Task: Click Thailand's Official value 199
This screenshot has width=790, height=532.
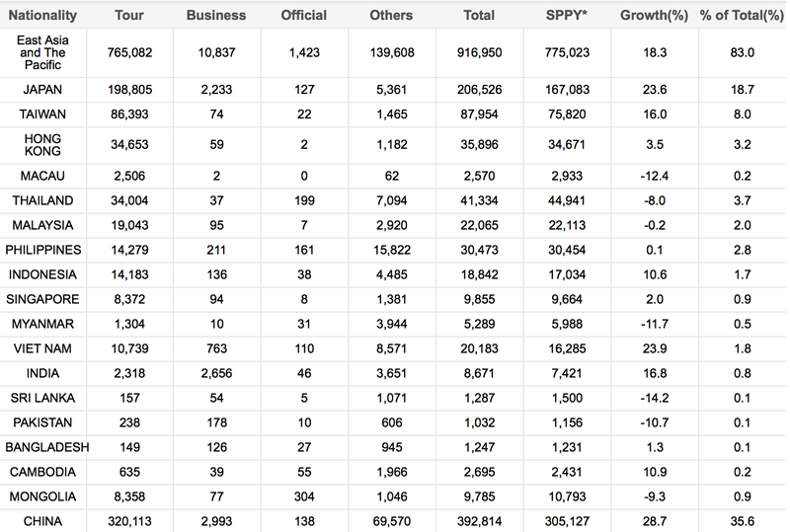Action: (304, 200)
